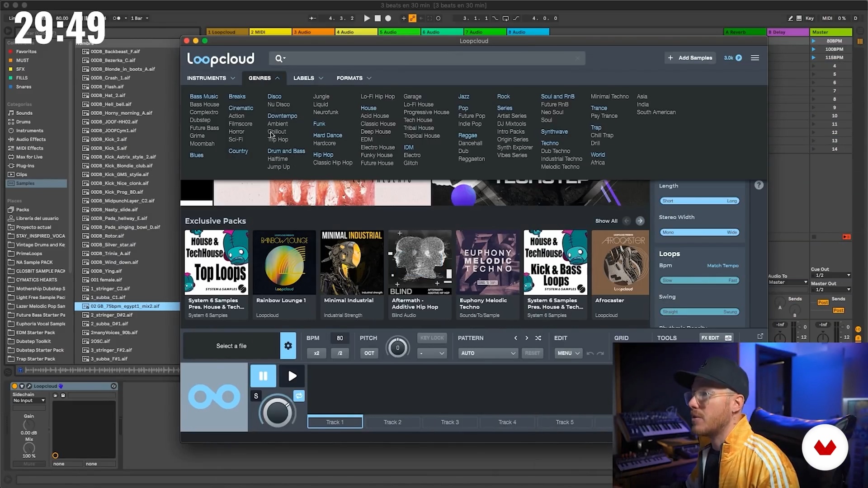The image size is (868, 488).
Task: Click the shuffle pattern icon
Action: (538, 338)
